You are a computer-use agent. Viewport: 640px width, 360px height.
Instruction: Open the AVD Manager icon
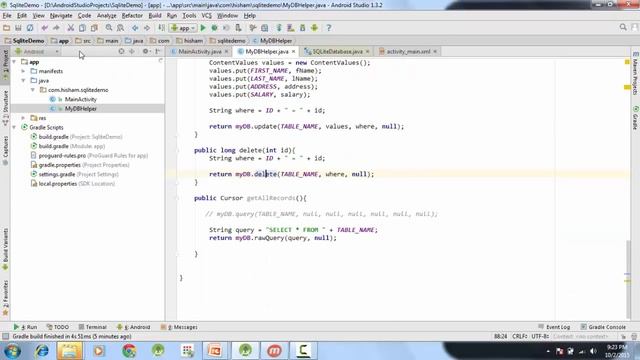coord(291,28)
